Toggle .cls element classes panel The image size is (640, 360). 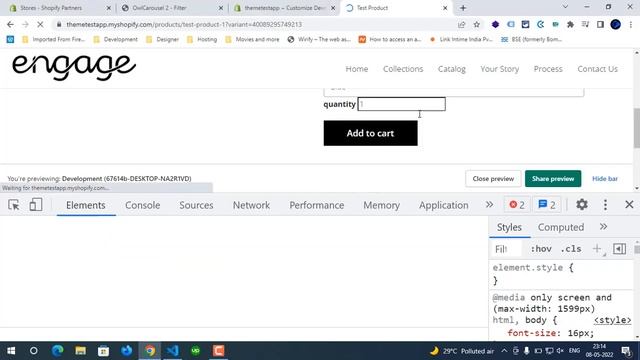571,249
